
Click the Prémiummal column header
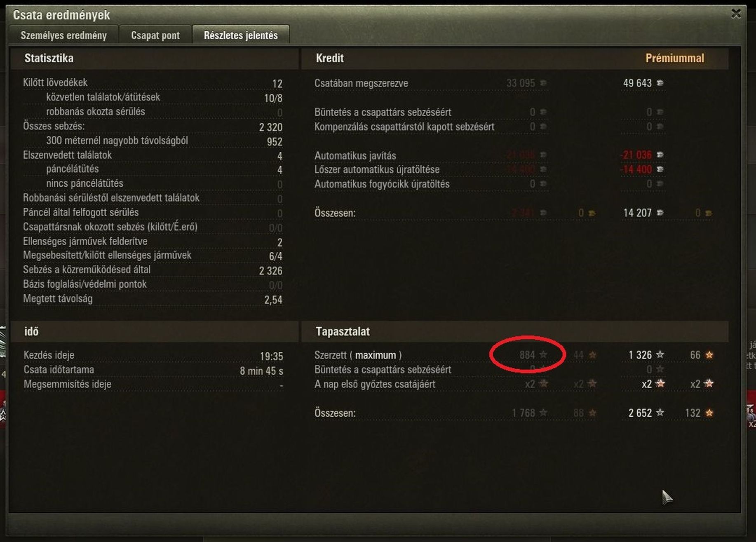[x=674, y=58]
